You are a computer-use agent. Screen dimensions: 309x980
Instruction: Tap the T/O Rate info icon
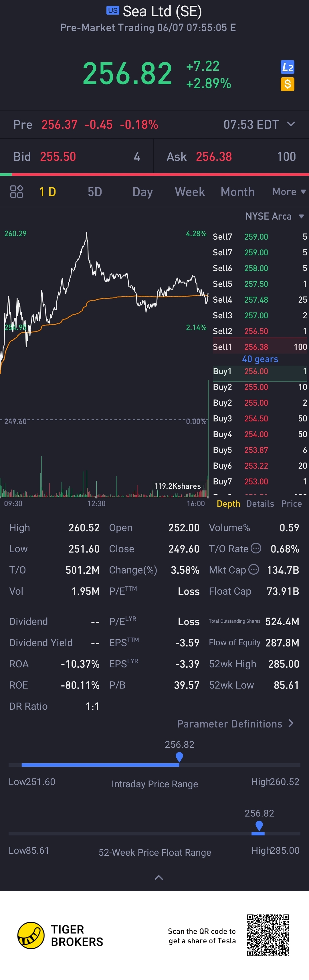click(x=256, y=548)
